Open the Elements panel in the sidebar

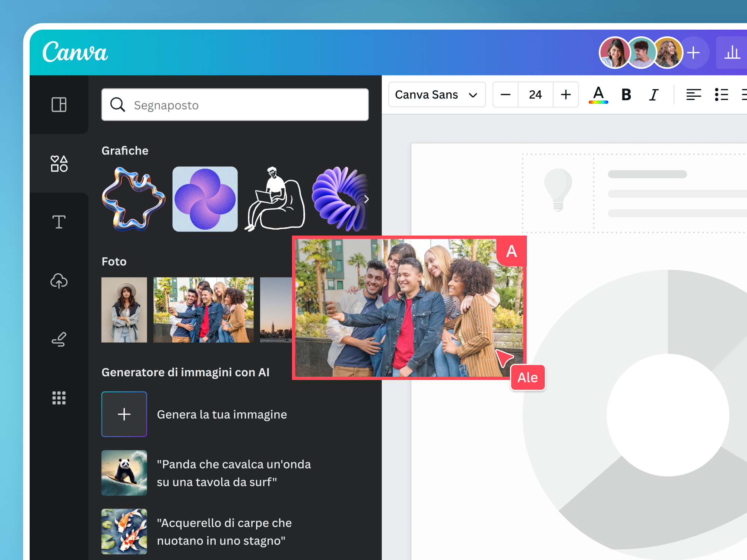click(59, 163)
